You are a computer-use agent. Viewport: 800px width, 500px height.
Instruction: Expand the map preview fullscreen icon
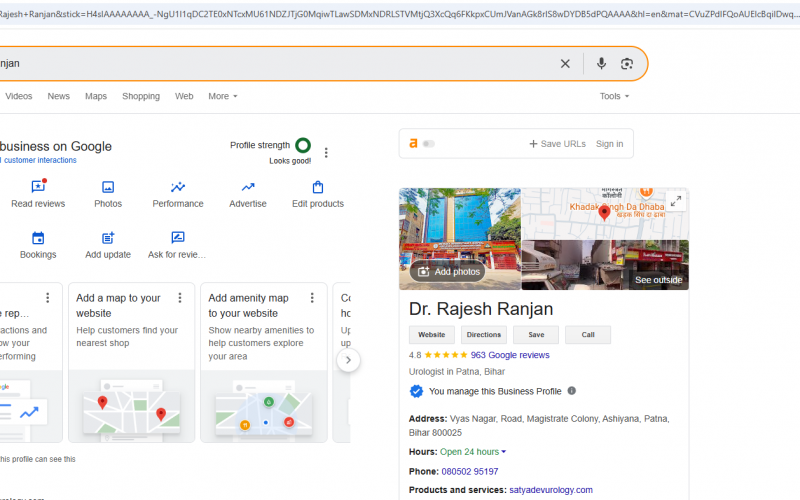pyautogui.click(x=676, y=201)
